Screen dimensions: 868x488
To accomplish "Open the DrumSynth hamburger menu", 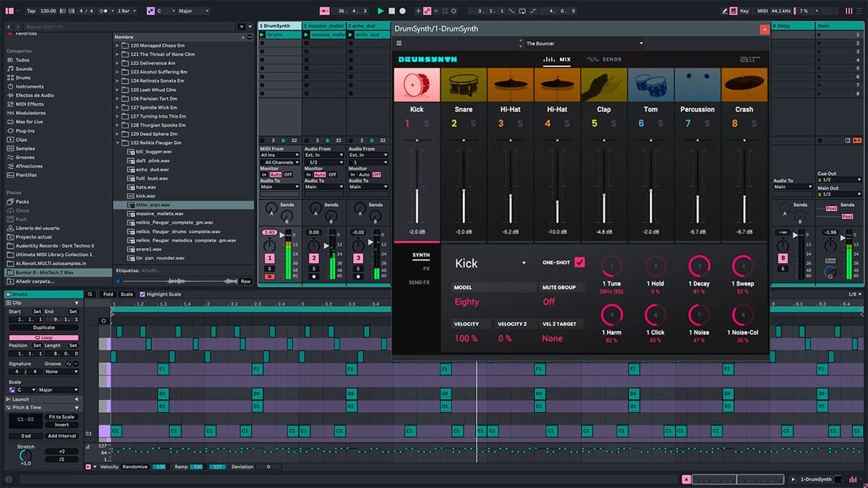I will pos(399,43).
